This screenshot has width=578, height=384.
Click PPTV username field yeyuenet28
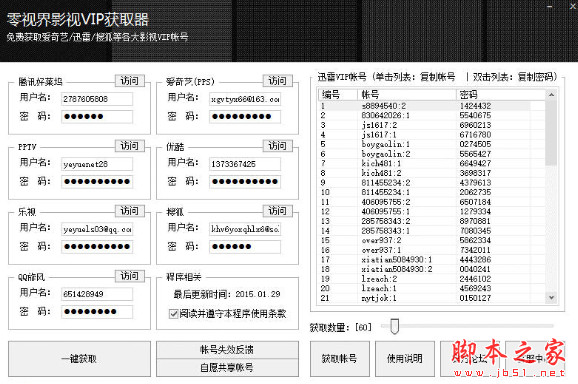(x=97, y=164)
